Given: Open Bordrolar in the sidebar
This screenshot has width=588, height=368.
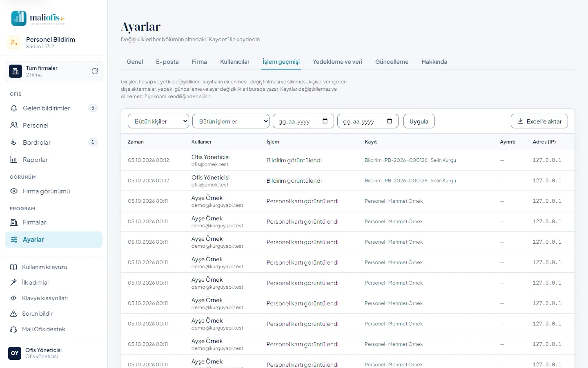Looking at the screenshot, I should point(53,143).
